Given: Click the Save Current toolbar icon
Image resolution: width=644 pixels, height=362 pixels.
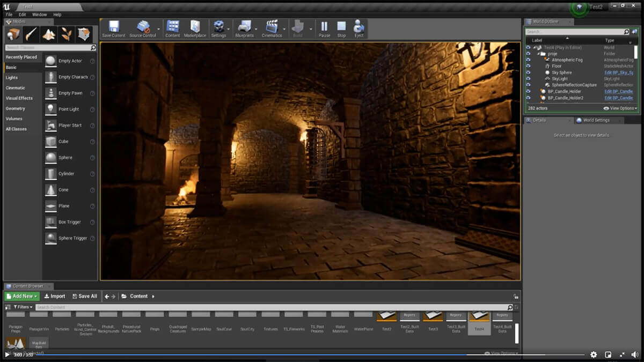Looking at the screenshot, I should coord(113,28).
